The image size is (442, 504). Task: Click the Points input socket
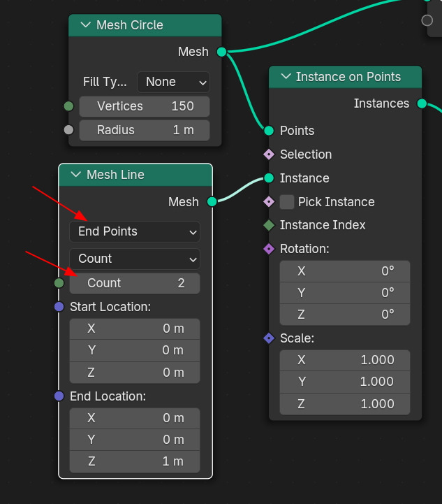point(269,131)
